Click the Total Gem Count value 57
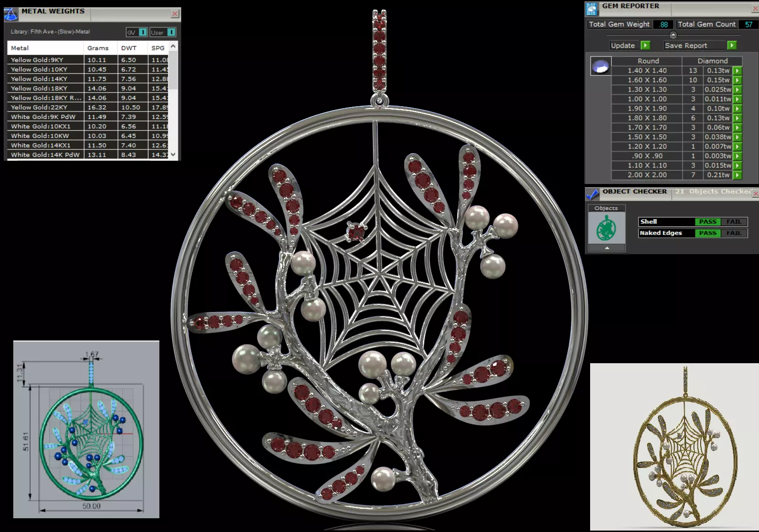Image resolution: width=759 pixels, height=532 pixels. [749, 24]
